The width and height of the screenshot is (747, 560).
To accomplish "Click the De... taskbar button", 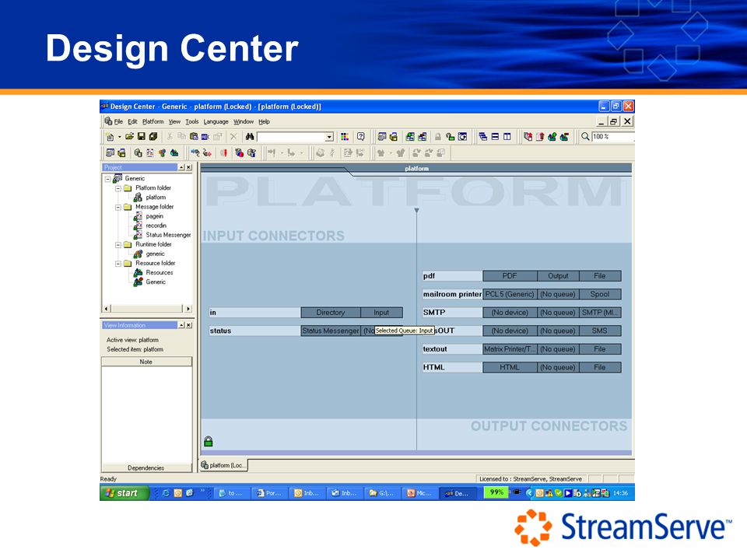I will pyautogui.click(x=458, y=493).
